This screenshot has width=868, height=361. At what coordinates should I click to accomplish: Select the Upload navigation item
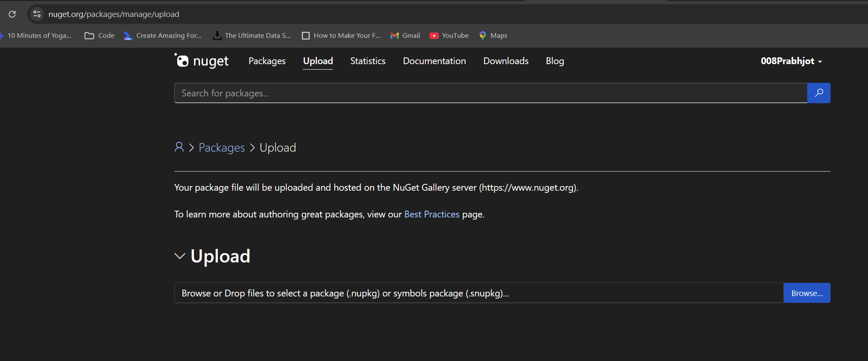coord(318,61)
